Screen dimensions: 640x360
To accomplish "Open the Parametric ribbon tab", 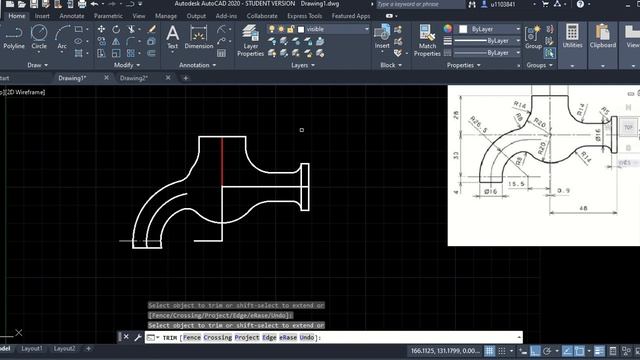I will tap(108, 16).
